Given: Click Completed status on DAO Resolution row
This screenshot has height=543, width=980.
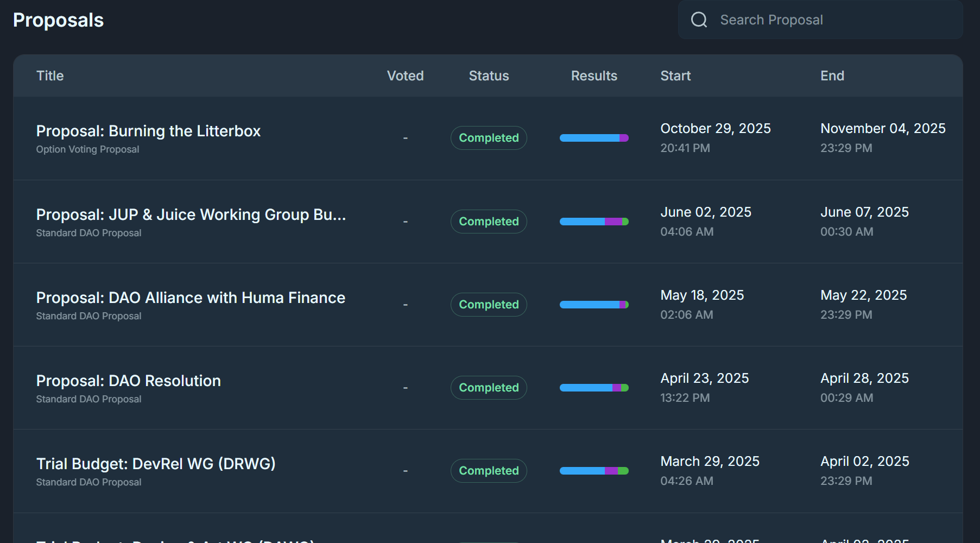Looking at the screenshot, I should tap(489, 388).
